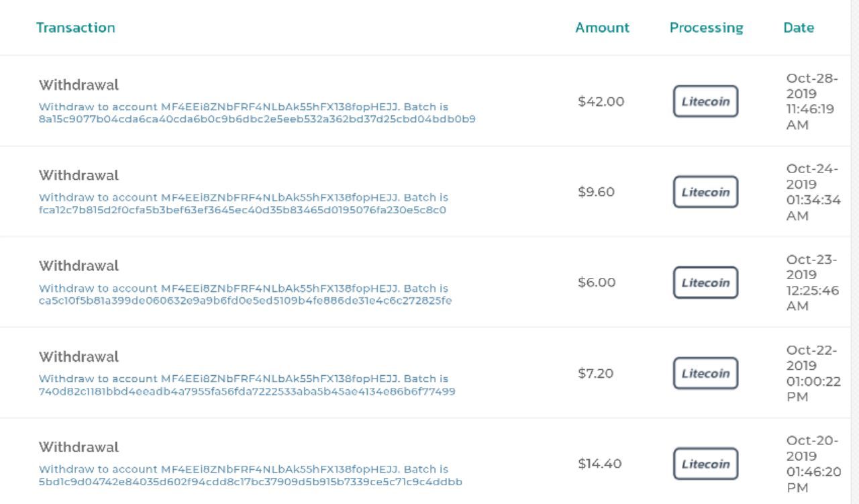
Task: Open batch link starting with fca12c7b815d
Action: 242,210
